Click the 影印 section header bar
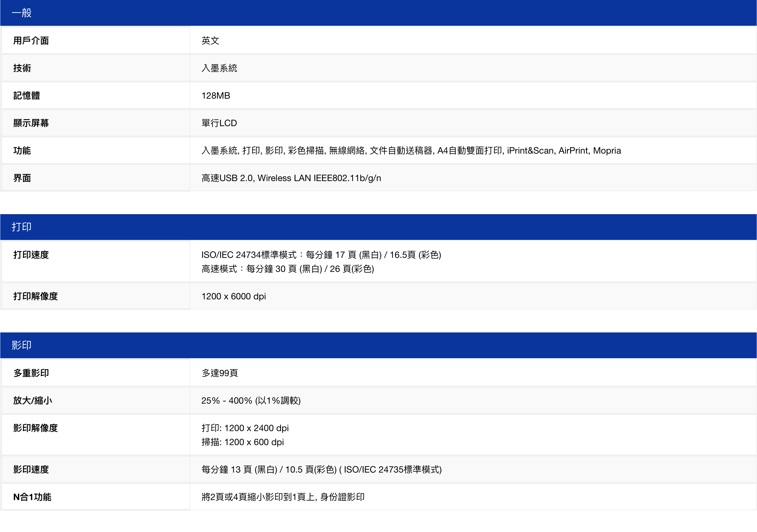The height and width of the screenshot is (532, 757). pos(22,345)
